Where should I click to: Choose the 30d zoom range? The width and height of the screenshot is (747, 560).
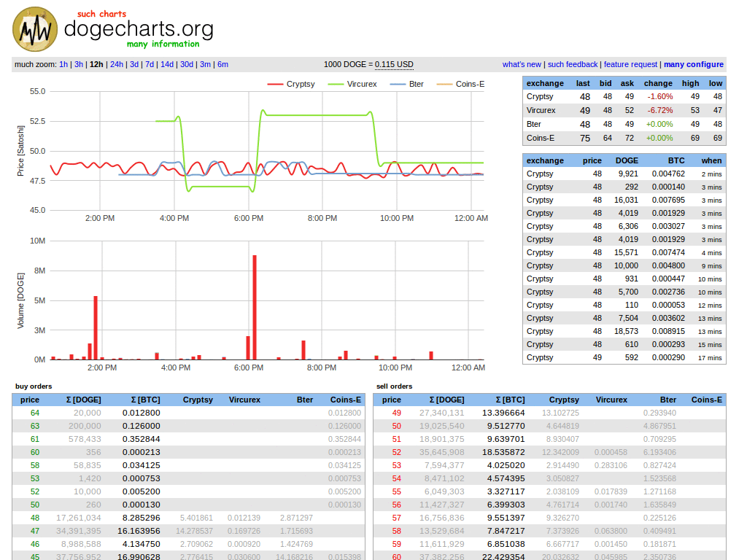click(187, 64)
